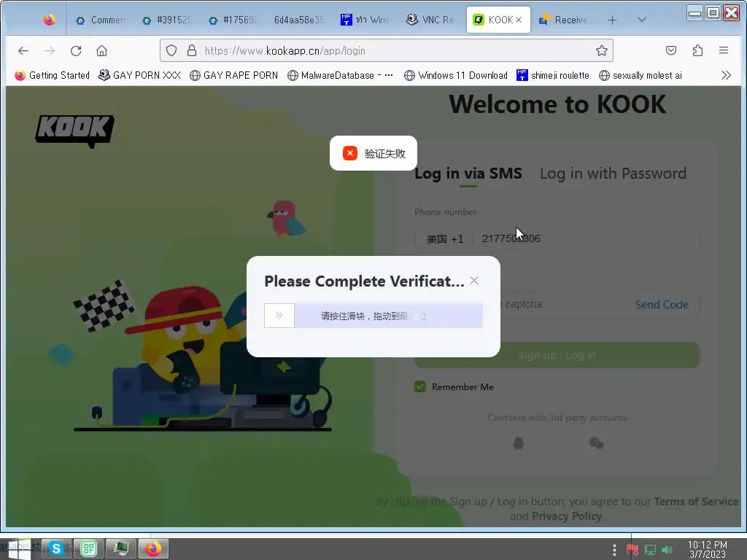The height and width of the screenshot is (560, 747).
Task: Click the captcha slider handle with arrows
Action: (x=279, y=315)
